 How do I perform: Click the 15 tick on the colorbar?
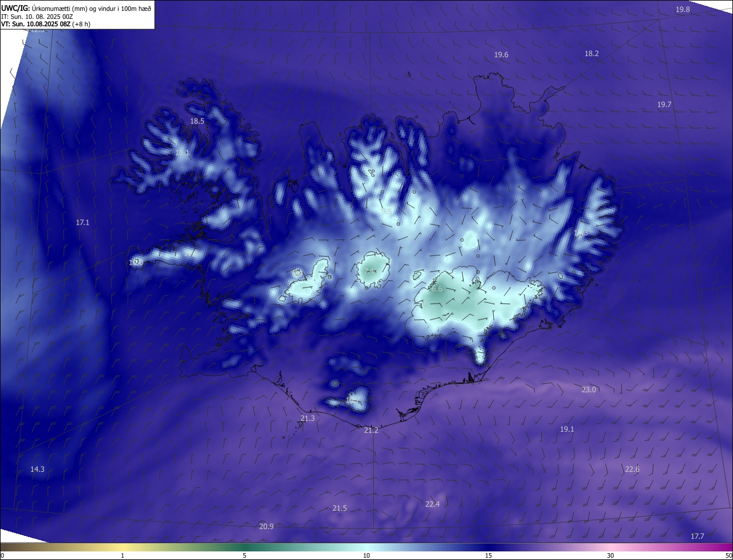pyautogui.click(x=488, y=555)
